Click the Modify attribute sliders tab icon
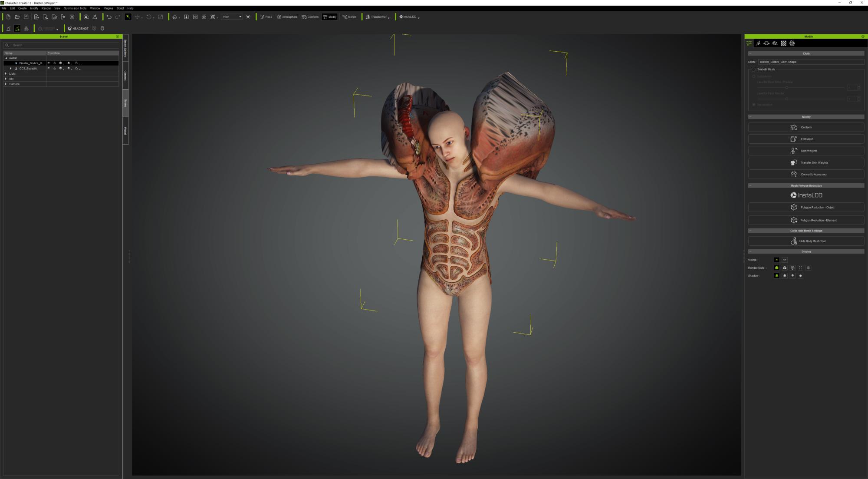868x479 pixels. click(x=749, y=43)
